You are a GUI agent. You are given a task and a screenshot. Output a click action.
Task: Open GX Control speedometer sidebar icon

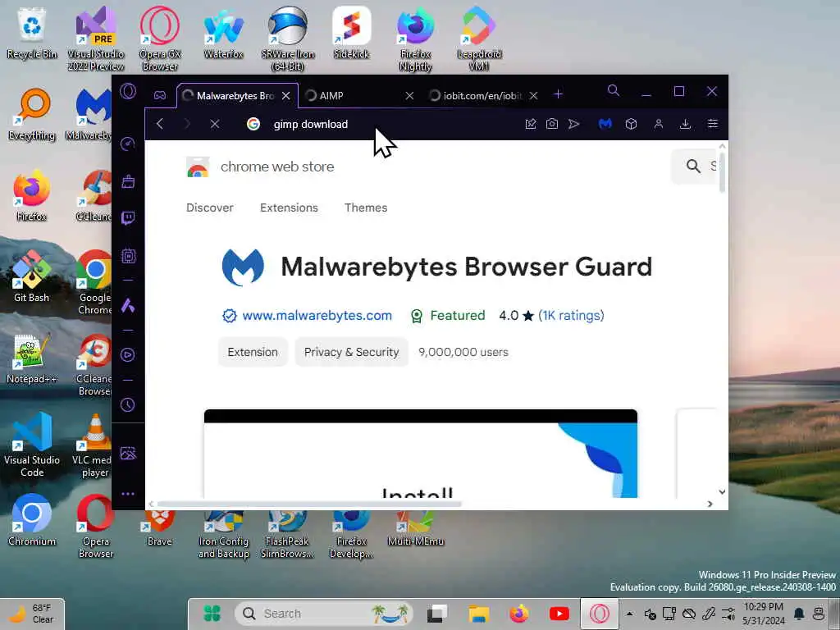(x=127, y=144)
